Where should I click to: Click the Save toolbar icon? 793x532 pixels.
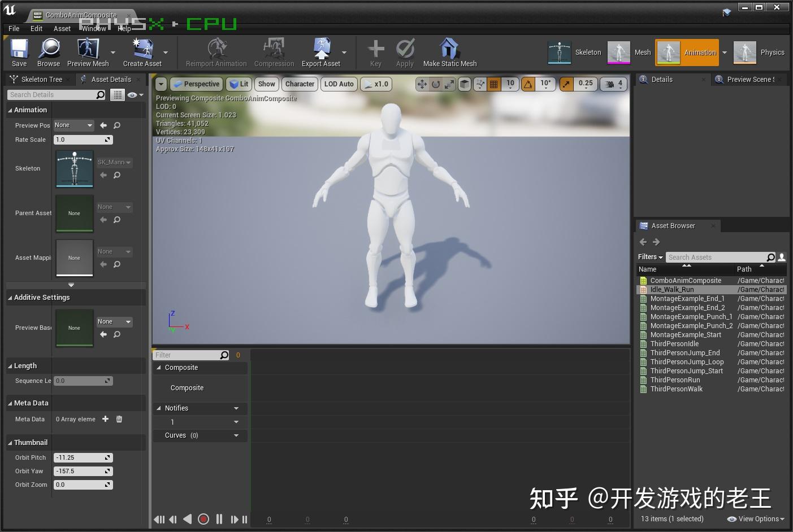(19, 49)
